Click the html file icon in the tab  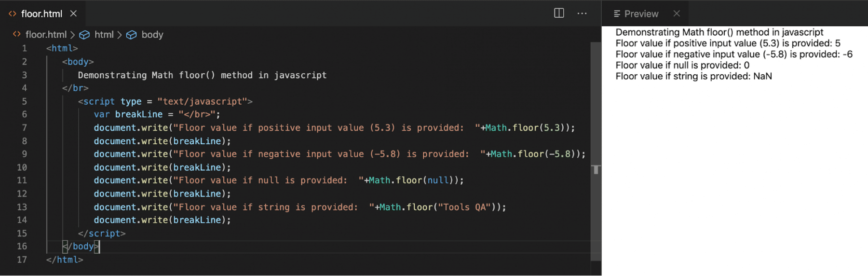tap(13, 14)
